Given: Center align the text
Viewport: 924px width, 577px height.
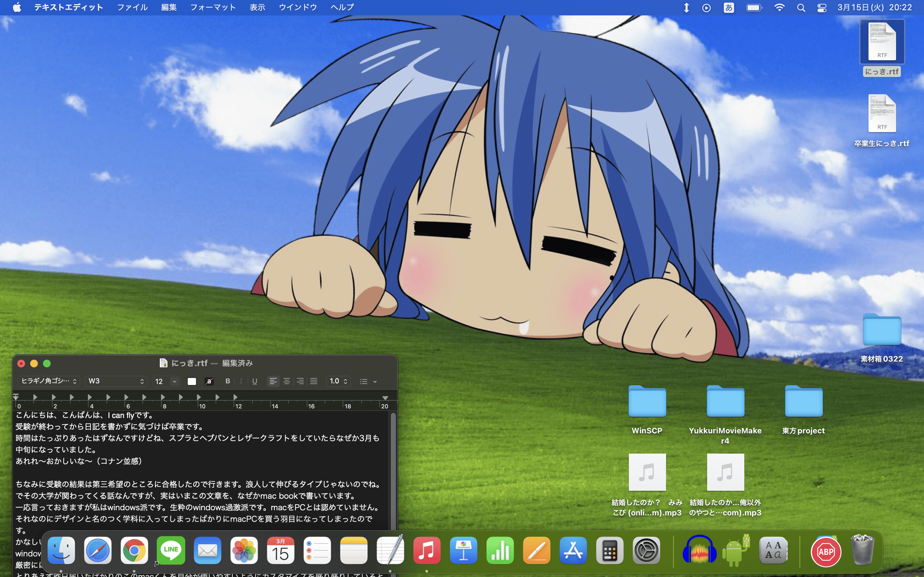Looking at the screenshot, I should (287, 381).
